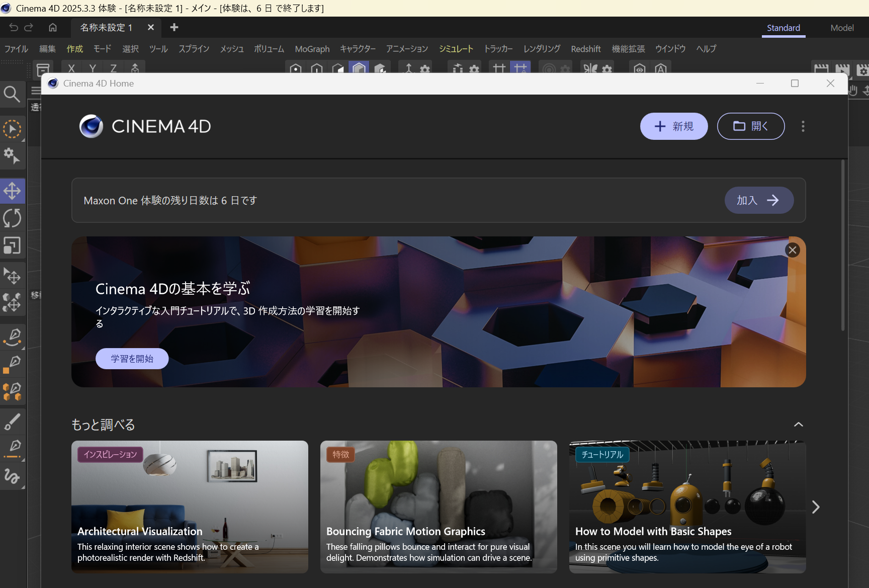Select the Brush paint tool

coord(12,422)
